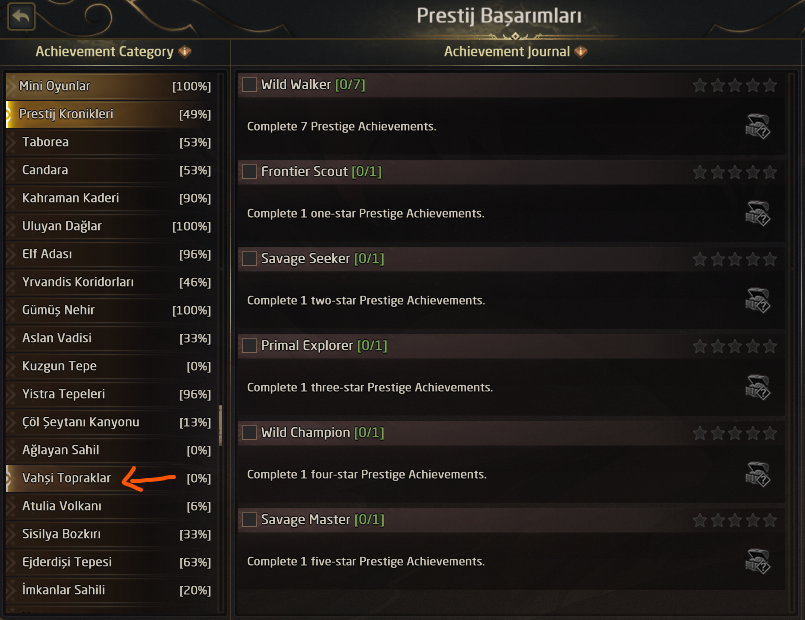The height and width of the screenshot is (620, 805).
Task: Expand the Mini Oyunlar category
Action: coord(11,86)
